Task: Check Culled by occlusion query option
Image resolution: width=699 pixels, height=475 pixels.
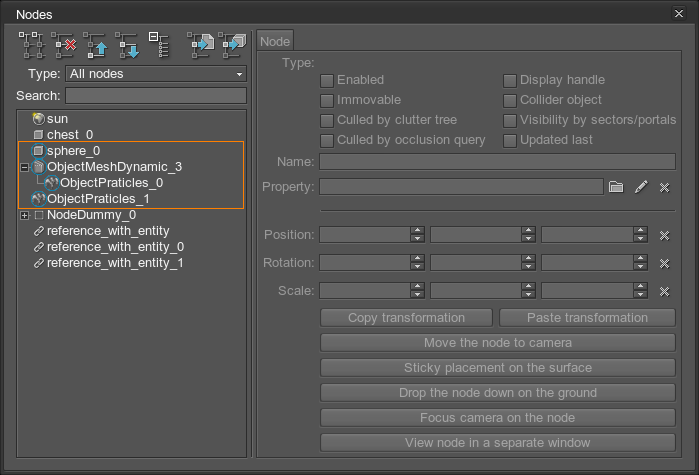Action: tap(326, 140)
